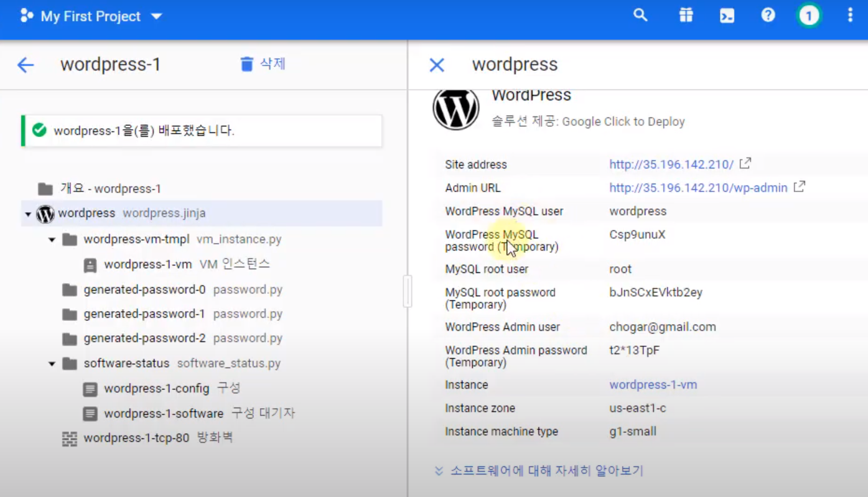Image resolution: width=868 pixels, height=497 pixels.
Task: Click Instance zone value us-east1-c
Action: [x=637, y=409]
